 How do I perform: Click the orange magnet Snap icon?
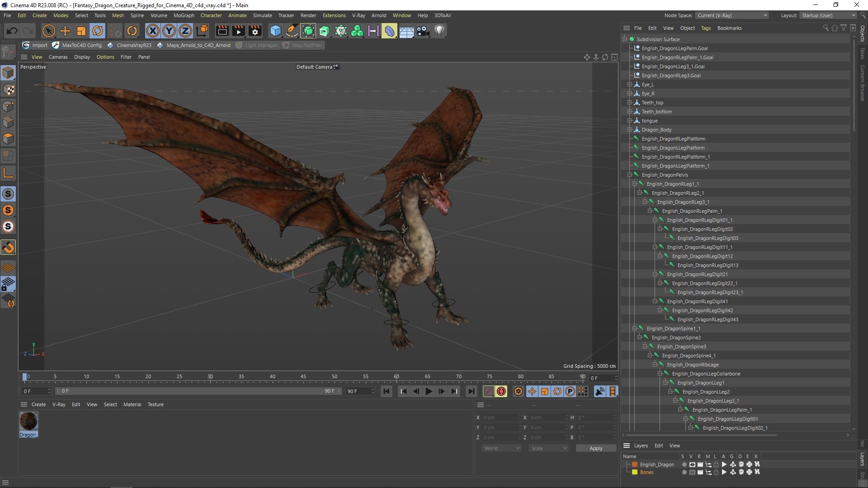(8, 247)
